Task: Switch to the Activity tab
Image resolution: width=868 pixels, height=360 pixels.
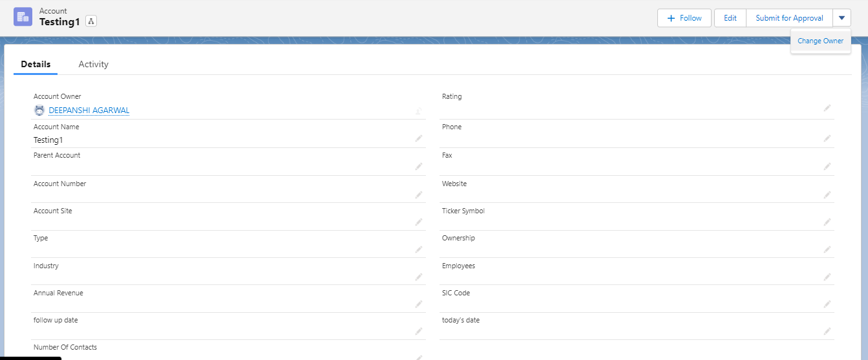Action: 94,64
